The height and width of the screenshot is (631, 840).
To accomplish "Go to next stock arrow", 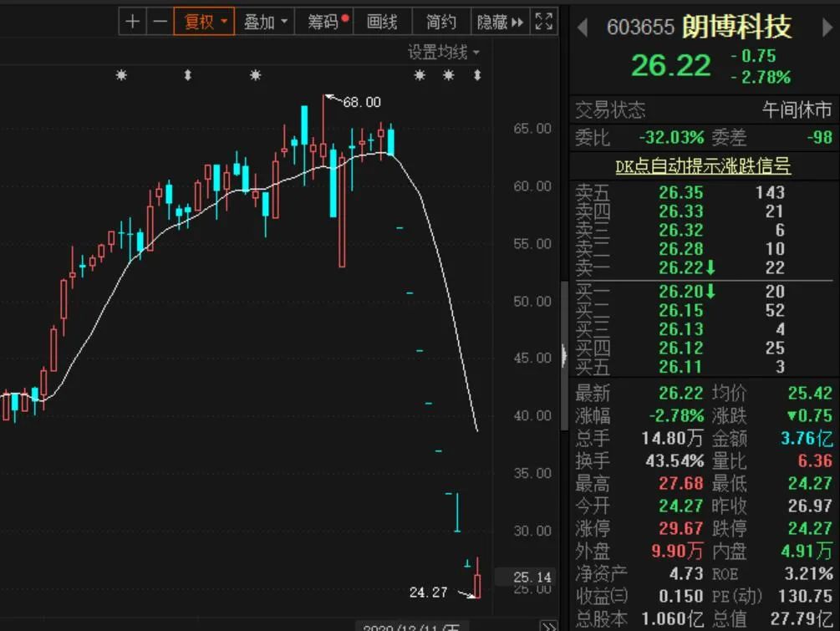I will [827, 28].
